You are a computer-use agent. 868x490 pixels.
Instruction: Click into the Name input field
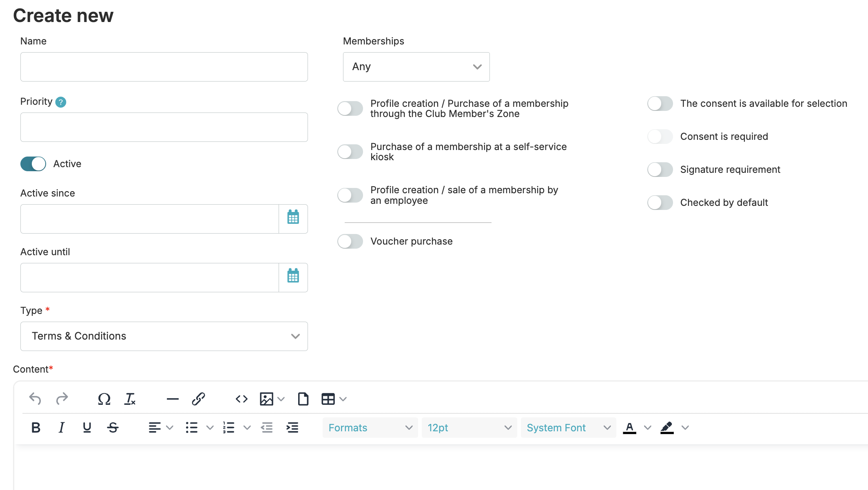coord(164,67)
